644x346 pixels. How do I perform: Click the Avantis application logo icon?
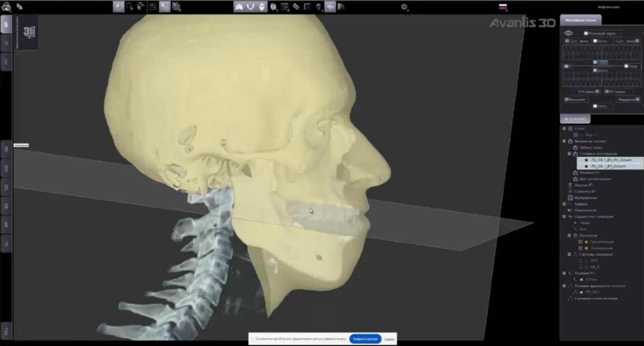pyautogui.click(x=6, y=7)
